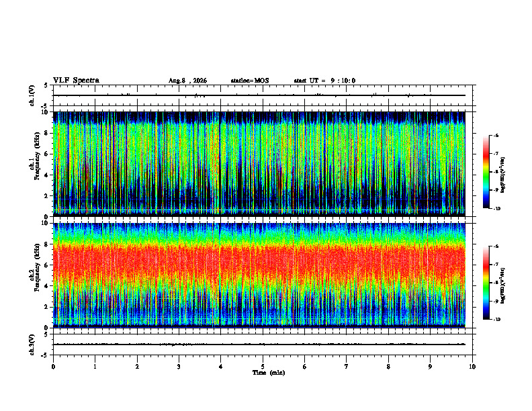
Task: Select the "Aug.8 , 2026" date text
Action: coord(187,81)
